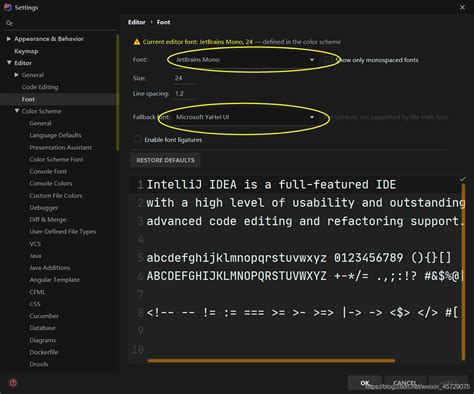Open the Keymap settings page
This screenshot has height=394, width=474.
[26, 51]
